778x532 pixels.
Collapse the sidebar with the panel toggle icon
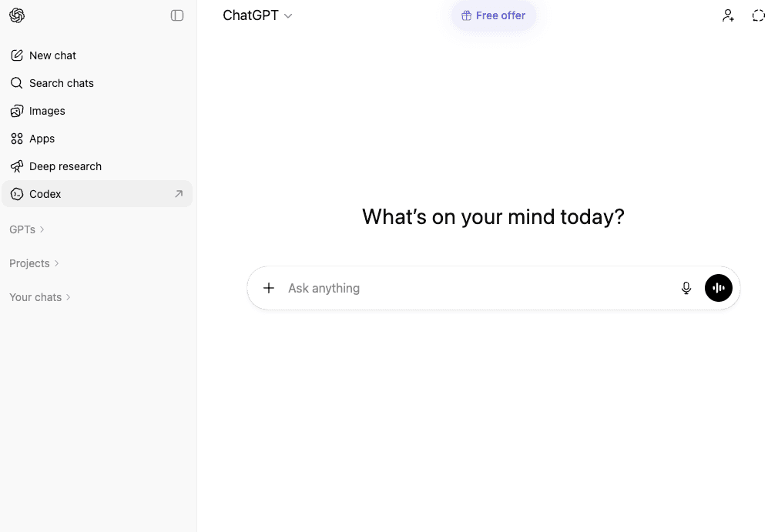tap(177, 15)
